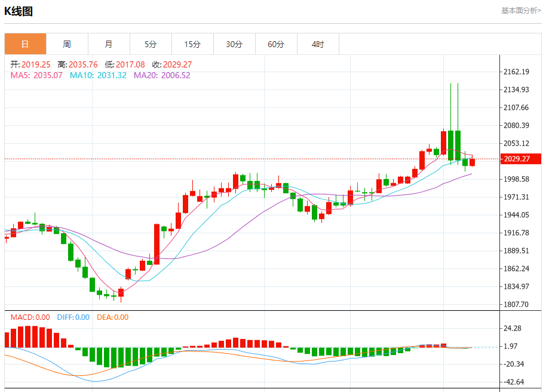
Task: Select the 日 daily chart tab
Action: point(25,44)
